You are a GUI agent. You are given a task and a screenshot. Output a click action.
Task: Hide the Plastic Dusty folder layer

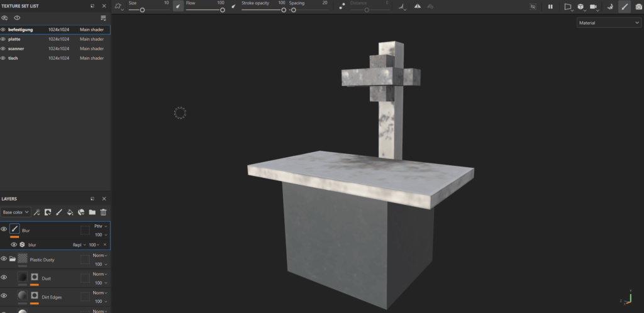click(4, 258)
